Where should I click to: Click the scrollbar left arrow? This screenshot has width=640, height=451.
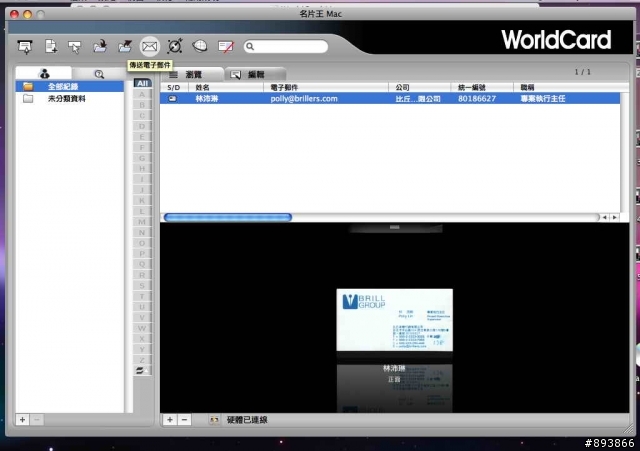point(604,217)
